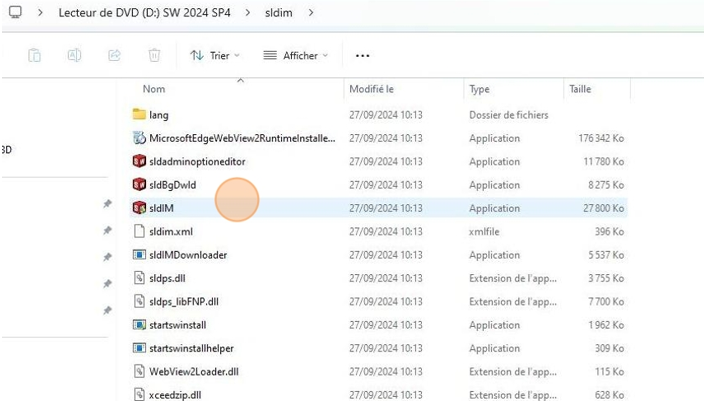The width and height of the screenshot is (704, 409).
Task: Click the 176 342 Ko size value
Action: pyautogui.click(x=601, y=138)
